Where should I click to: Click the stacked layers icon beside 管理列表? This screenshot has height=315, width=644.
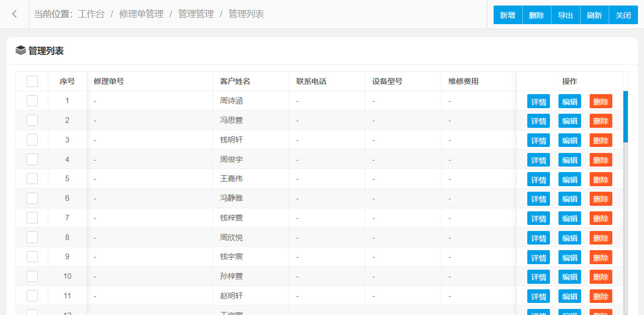tap(21, 50)
